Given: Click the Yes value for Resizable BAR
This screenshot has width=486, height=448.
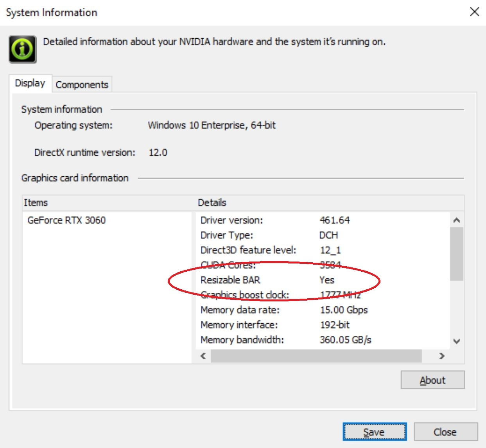Looking at the screenshot, I should pos(327,280).
